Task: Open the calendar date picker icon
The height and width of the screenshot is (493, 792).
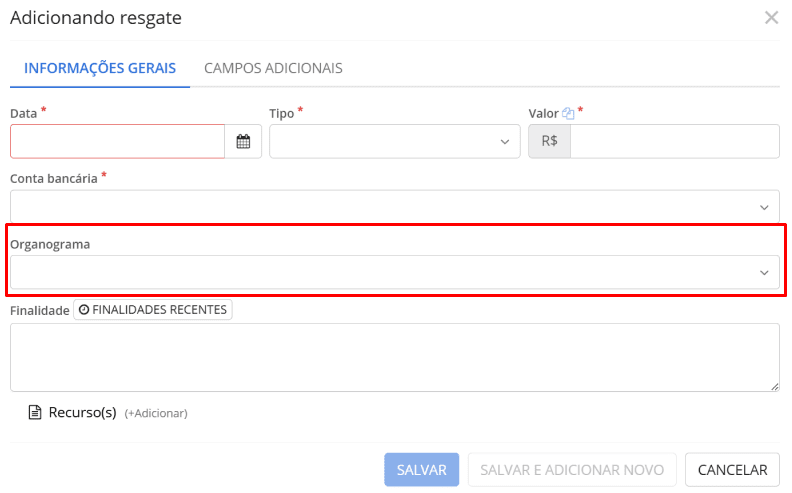Action: pos(243,142)
